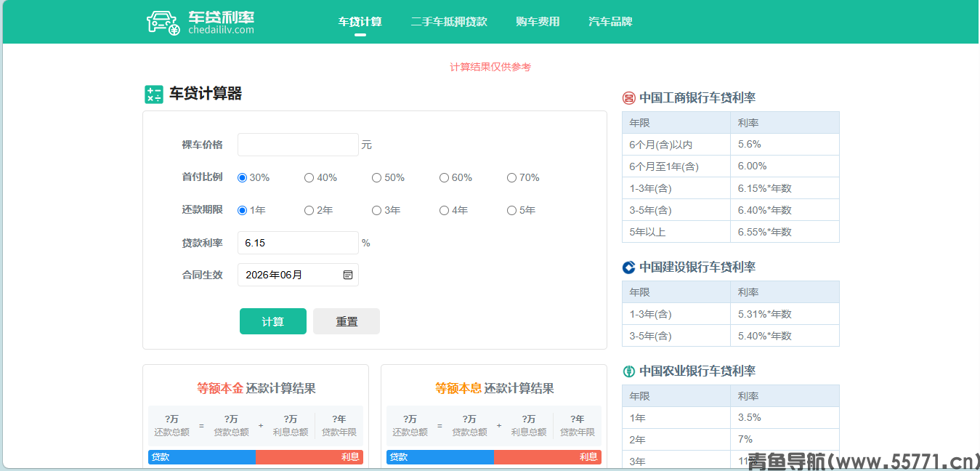This screenshot has width=980, height=471.
Task: Click the 3.5% rate cell
Action: pyautogui.click(x=785, y=418)
